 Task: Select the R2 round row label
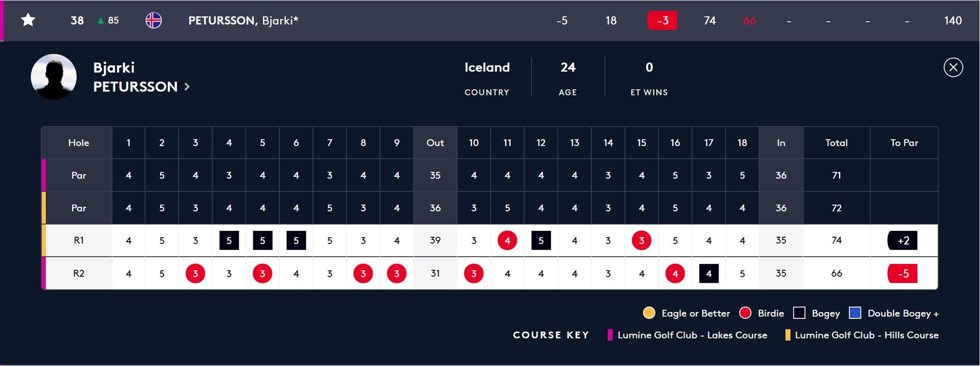coord(78,273)
